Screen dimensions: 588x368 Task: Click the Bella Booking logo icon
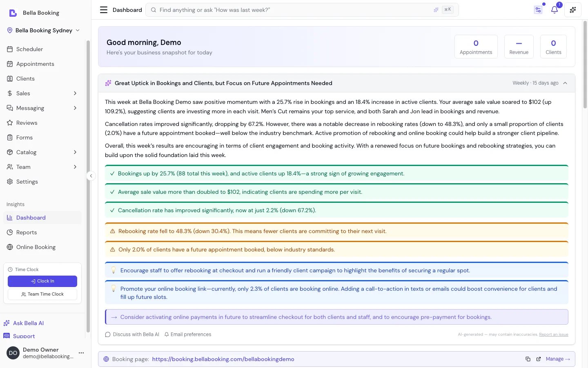(x=13, y=13)
